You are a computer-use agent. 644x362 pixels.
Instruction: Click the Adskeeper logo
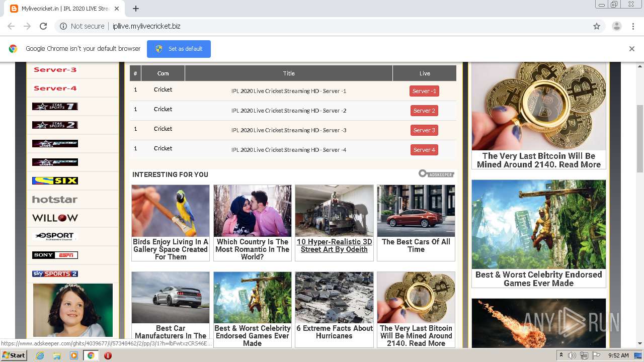[x=436, y=174]
